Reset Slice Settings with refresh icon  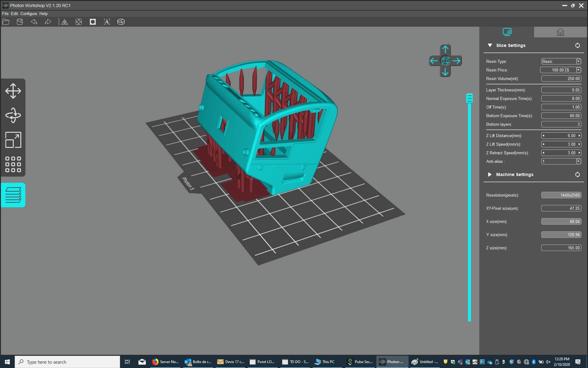[x=577, y=45]
